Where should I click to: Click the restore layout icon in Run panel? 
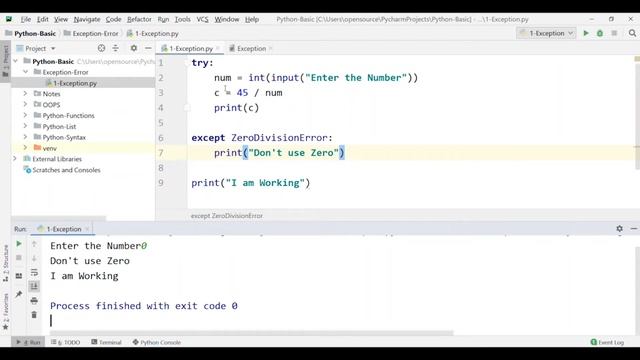coord(19,276)
